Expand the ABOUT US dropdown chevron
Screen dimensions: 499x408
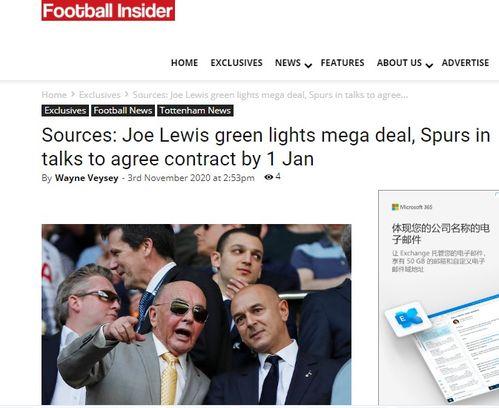pyautogui.click(x=430, y=65)
